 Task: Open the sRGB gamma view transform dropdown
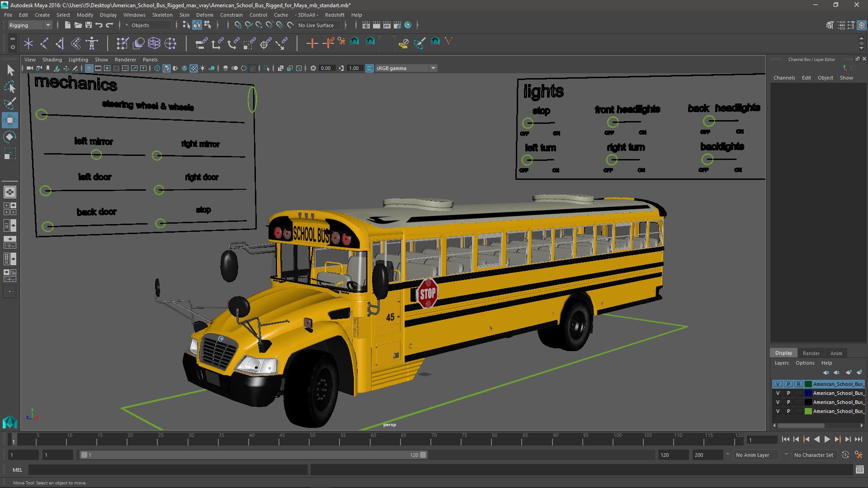[406, 68]
